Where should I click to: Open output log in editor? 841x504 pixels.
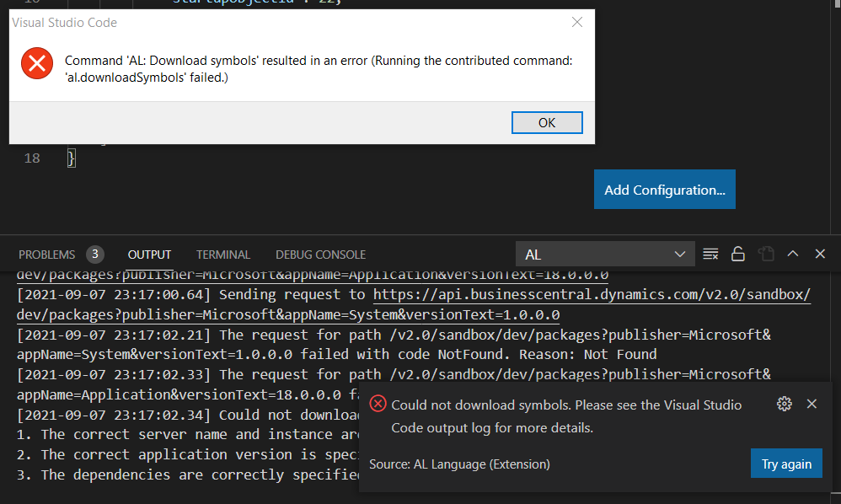[x=766, y=255]
